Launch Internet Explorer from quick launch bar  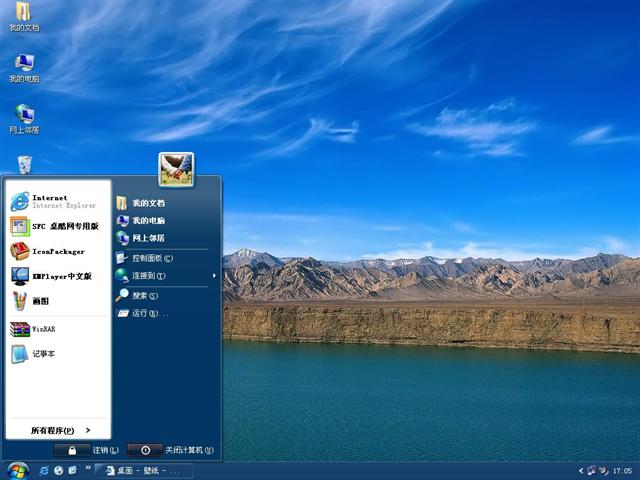43,471
